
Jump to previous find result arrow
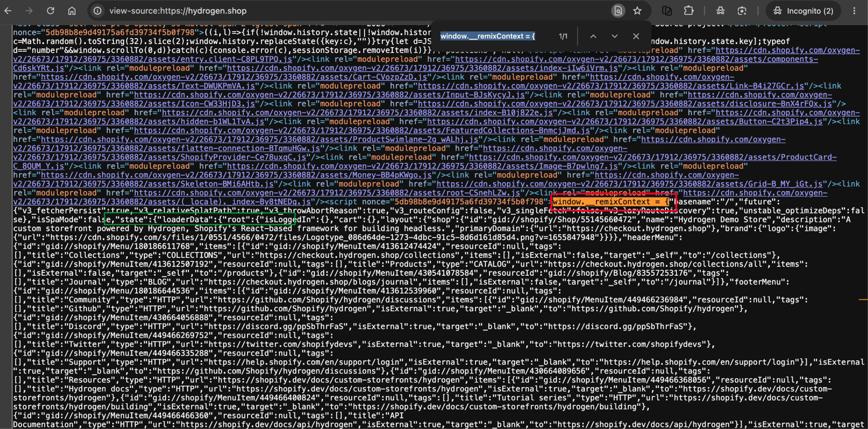[593, 36]
